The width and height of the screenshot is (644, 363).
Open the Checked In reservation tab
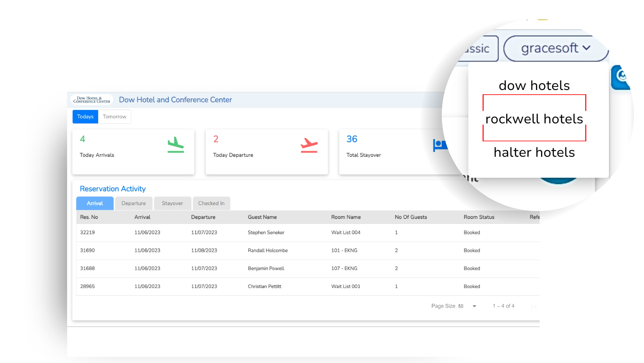(x=211, y=203)
